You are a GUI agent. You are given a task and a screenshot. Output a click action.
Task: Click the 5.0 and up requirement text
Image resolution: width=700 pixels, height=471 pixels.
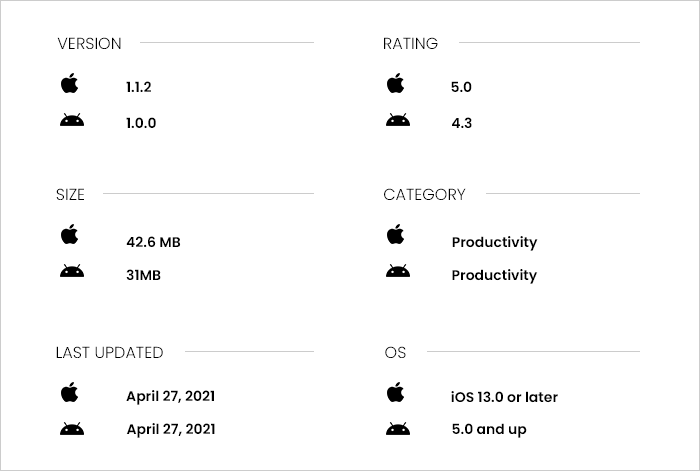[489, 429]
